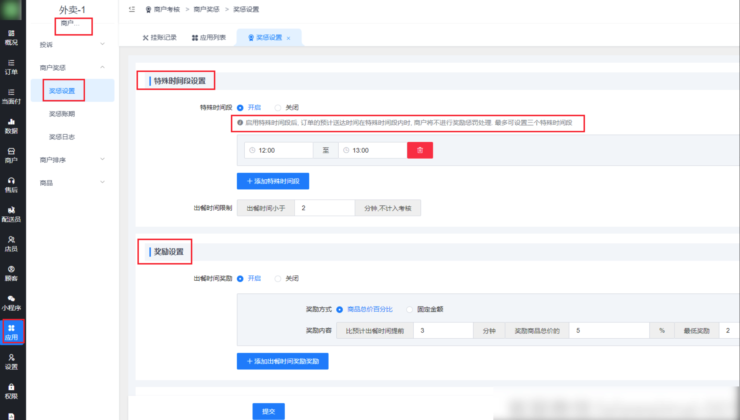Disable 出餐时间奖励 with 关闭 radio

[x=278, y=278]
